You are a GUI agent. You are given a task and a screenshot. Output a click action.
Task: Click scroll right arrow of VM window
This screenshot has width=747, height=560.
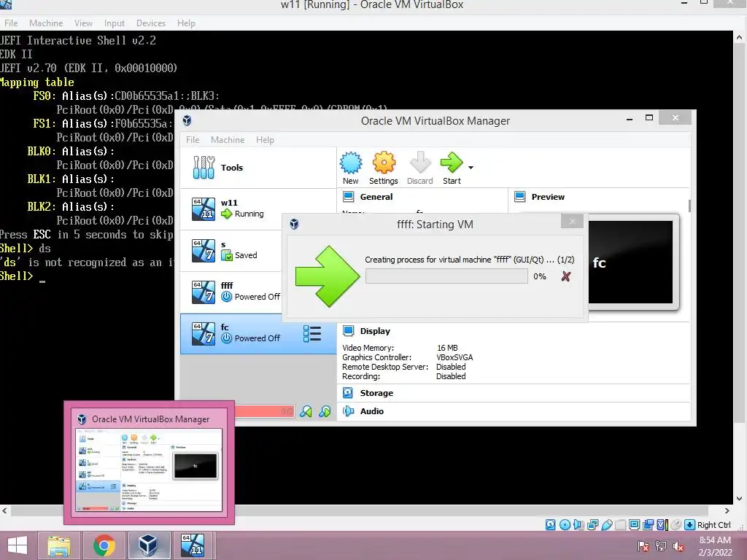pos(727,510)
